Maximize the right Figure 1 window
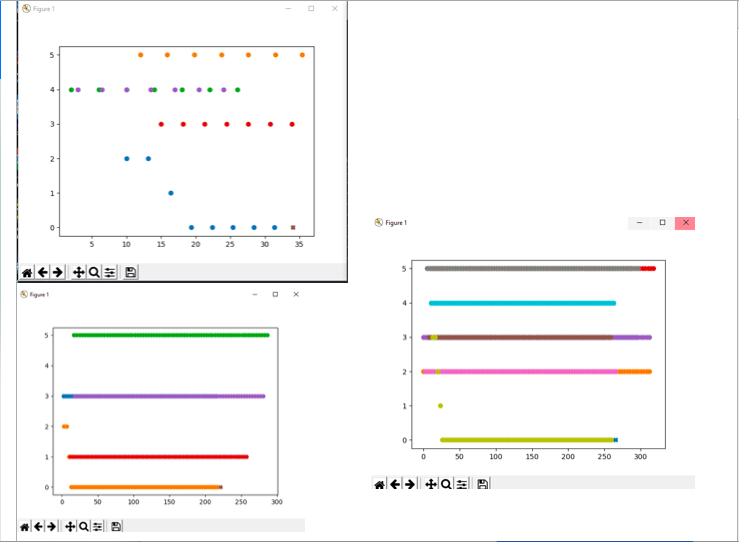 [x=662, y=223]
